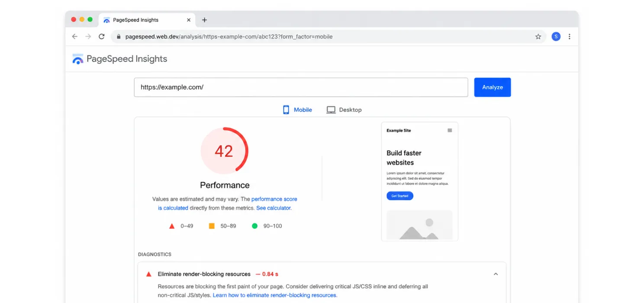Click the PageSpeed Insights header title
Screen dimensions: 644x303
pos(127,59)
